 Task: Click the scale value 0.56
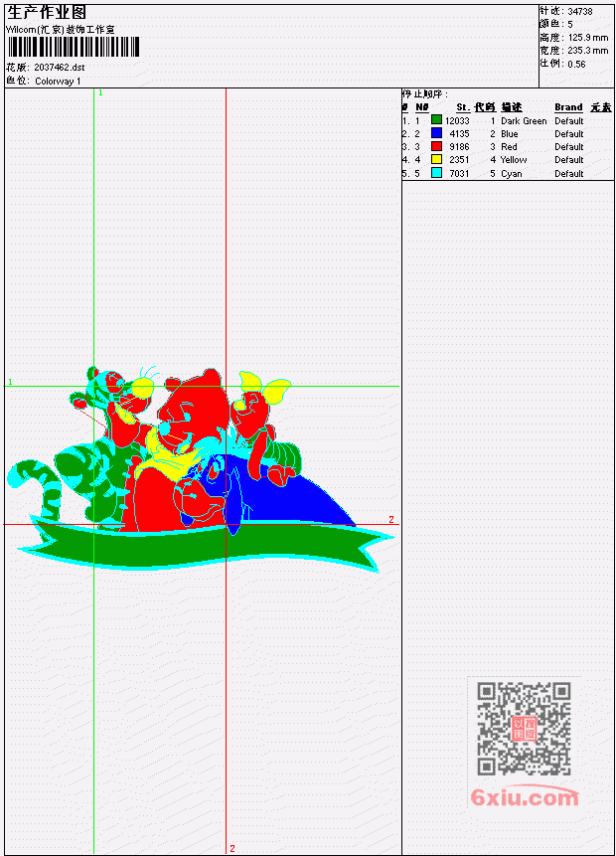click(x=576, y=64)
